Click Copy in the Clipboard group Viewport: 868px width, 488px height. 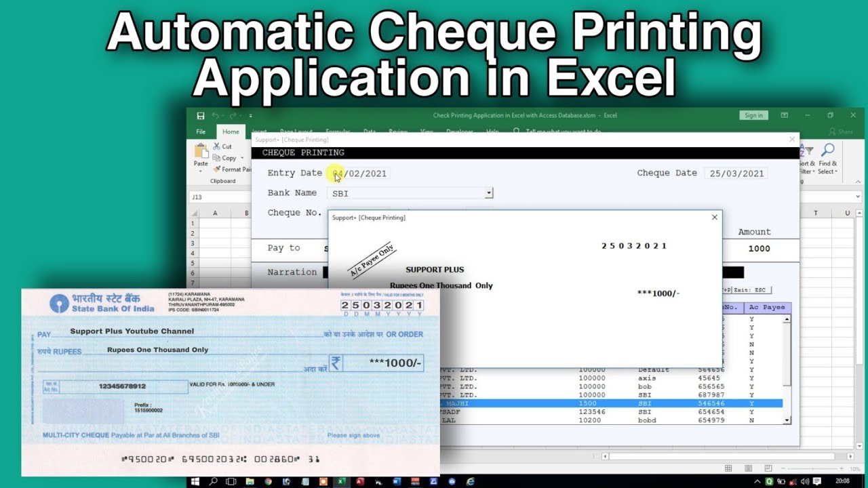click(x=224, y=158)
